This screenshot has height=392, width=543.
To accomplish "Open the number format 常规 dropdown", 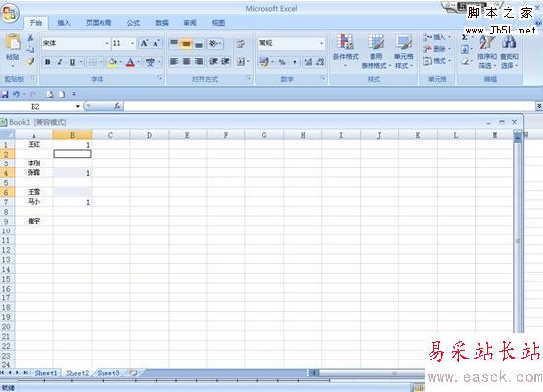I will (x=322, y=43).
